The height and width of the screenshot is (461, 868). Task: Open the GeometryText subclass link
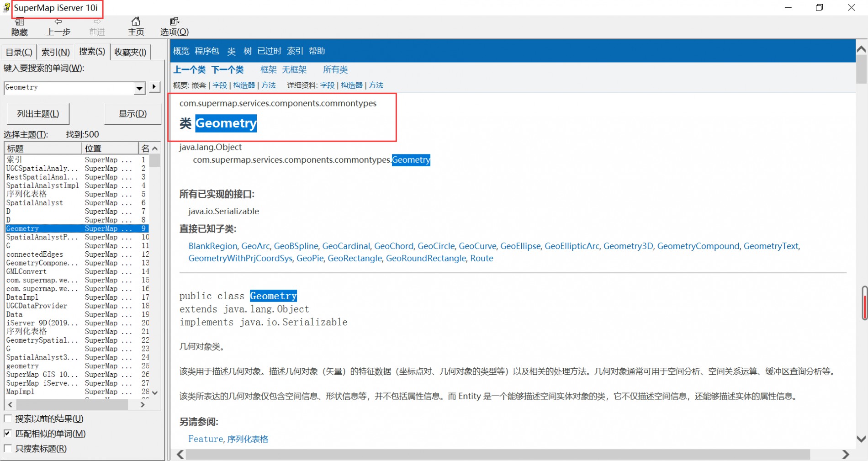point(771,246)
